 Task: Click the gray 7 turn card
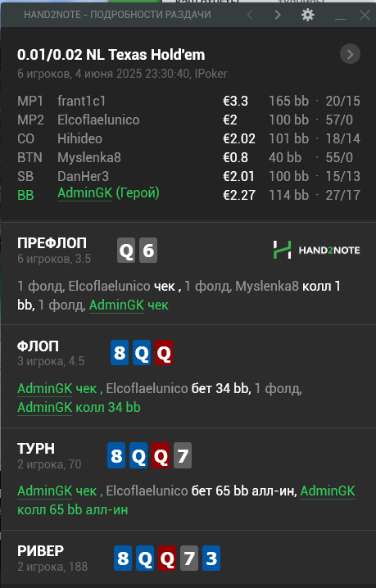183,455
